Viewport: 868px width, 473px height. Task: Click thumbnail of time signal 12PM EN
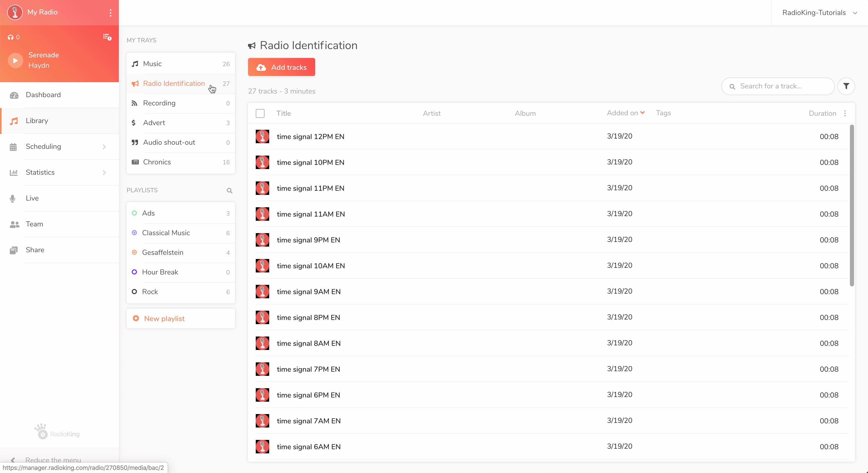pyautogui.click(x=262, y=136)
